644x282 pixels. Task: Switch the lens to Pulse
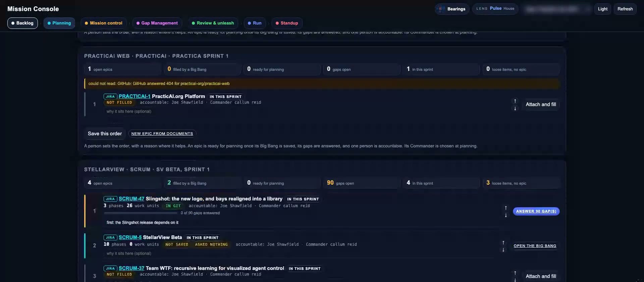coord(495,8)
